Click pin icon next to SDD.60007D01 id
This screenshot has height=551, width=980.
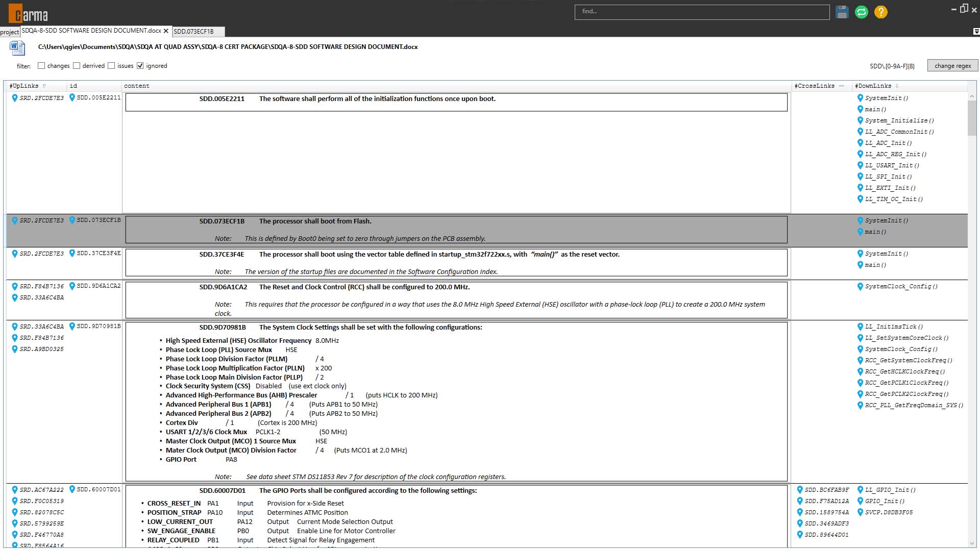72,490
